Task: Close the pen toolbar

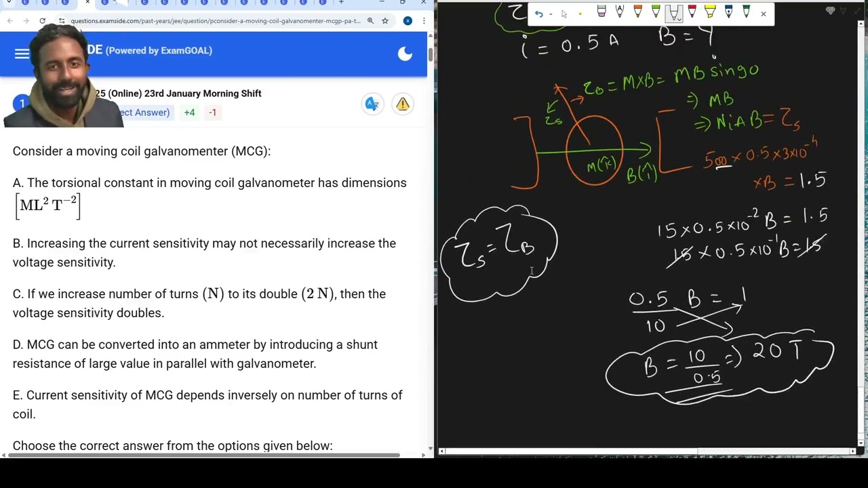Action: tap(764, 14)
